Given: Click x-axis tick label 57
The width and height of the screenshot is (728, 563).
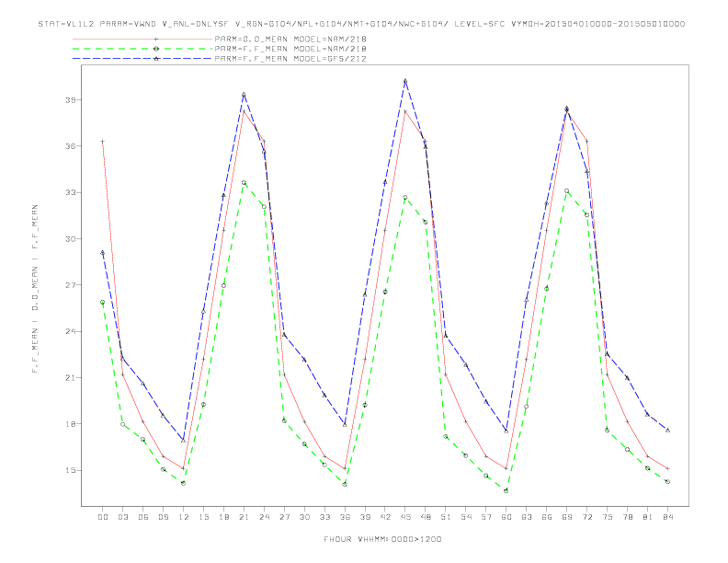Looking at the screenshot, I should 486,517.
